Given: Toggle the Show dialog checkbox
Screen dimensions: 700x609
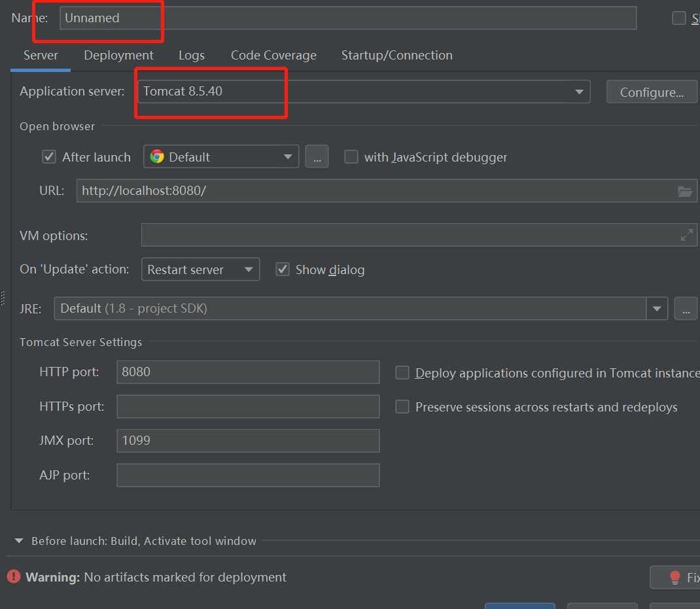Looking at the screenshot, I should point(283,270).
